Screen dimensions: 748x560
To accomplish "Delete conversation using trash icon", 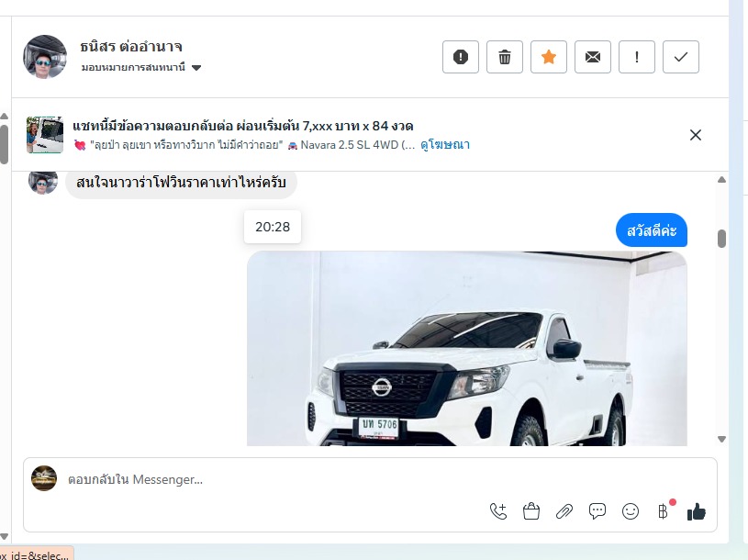I will pos(505,57).
